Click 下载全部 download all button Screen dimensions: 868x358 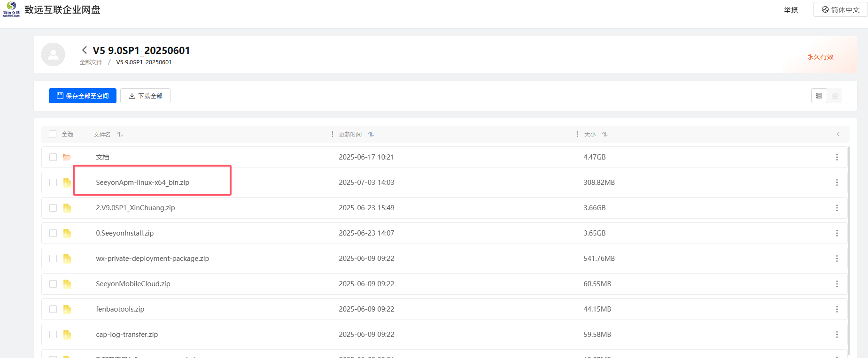pos(145,96)
